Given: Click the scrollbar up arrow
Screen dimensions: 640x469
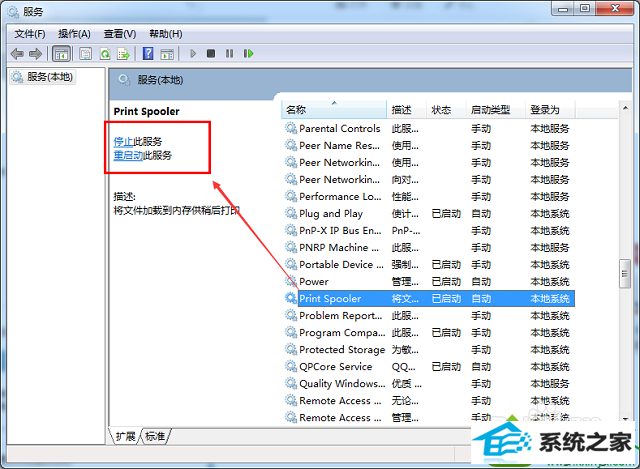Looking at the screenshot, I should [x=625, y=108].
